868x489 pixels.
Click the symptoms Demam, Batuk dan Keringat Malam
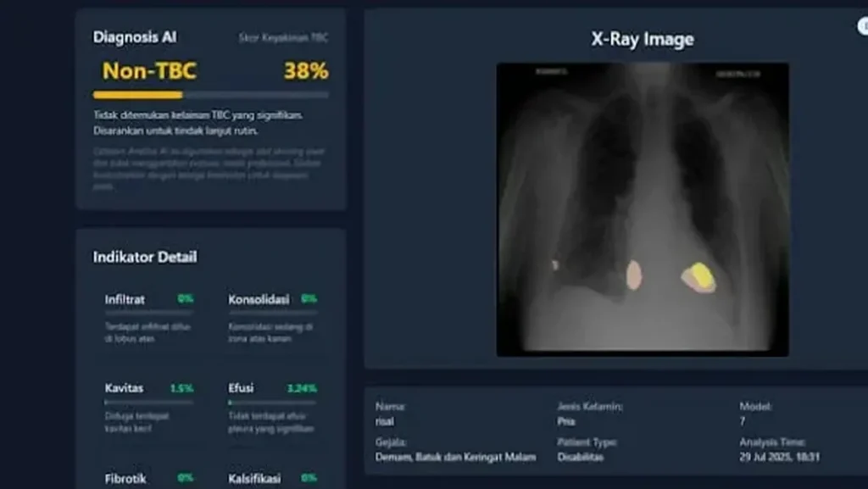pyautogui.click(x=455, y=457)
